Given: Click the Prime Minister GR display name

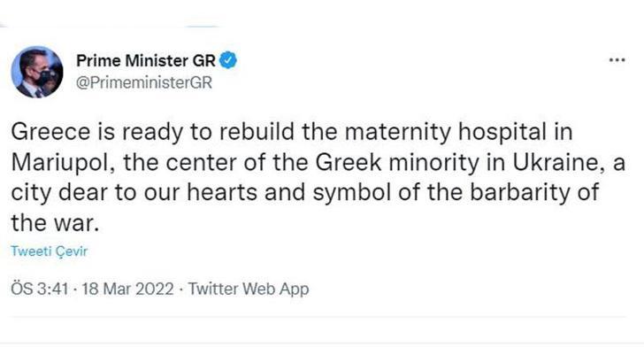Looking at the screenshot, I should [146, 61].
